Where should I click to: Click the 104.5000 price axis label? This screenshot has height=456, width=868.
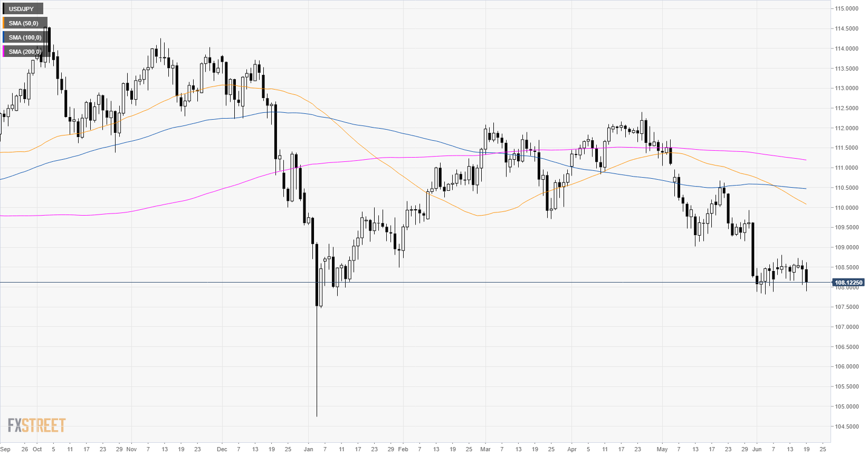[846, 426]
